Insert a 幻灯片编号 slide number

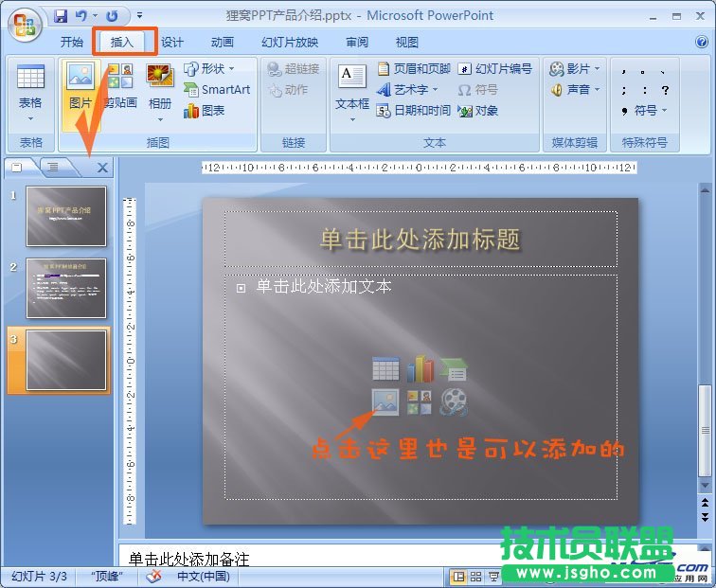(494, 68)
